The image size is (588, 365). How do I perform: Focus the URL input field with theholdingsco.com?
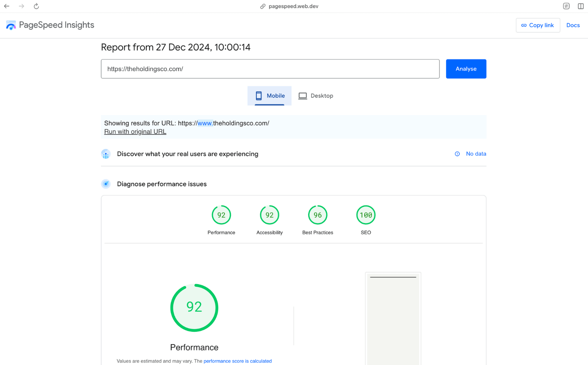270,69
